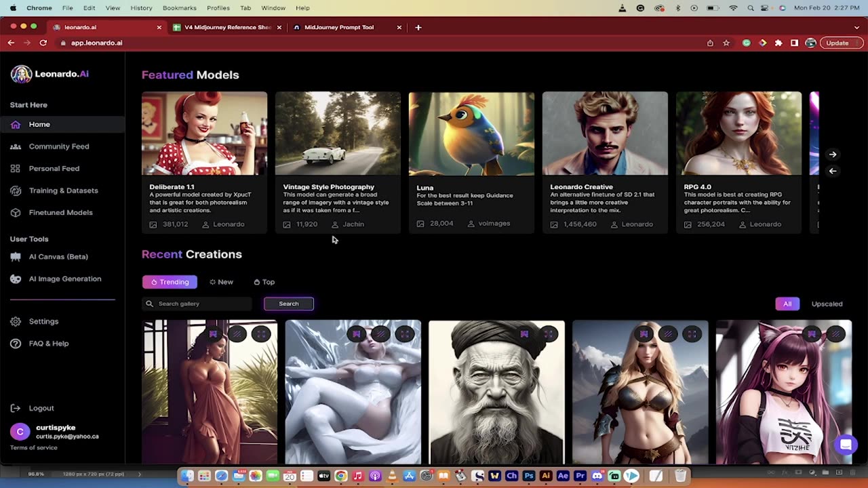
Task: Switch gallery filter to New
Action: (x=221, y=282)
